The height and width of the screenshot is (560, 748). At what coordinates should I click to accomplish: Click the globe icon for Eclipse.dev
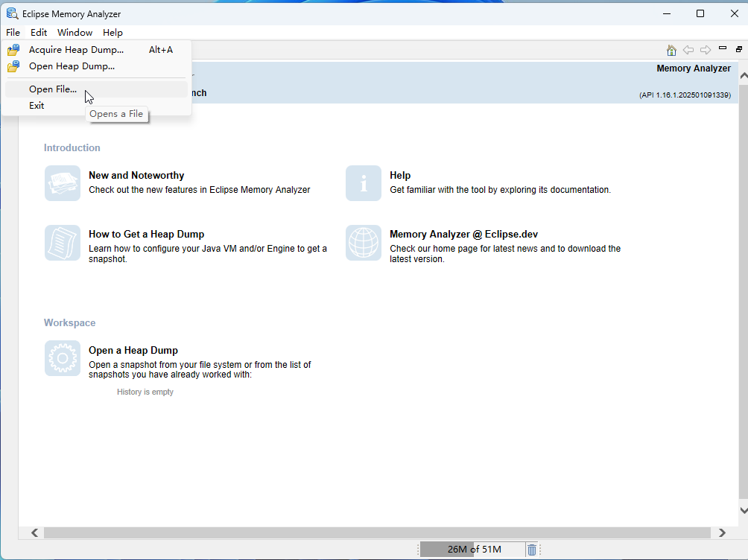click(364, 243)
